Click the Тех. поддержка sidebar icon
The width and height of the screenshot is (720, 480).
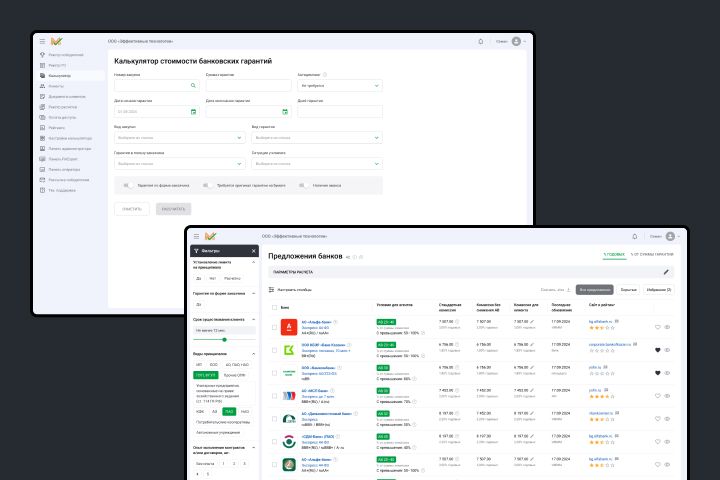(42, 190)
